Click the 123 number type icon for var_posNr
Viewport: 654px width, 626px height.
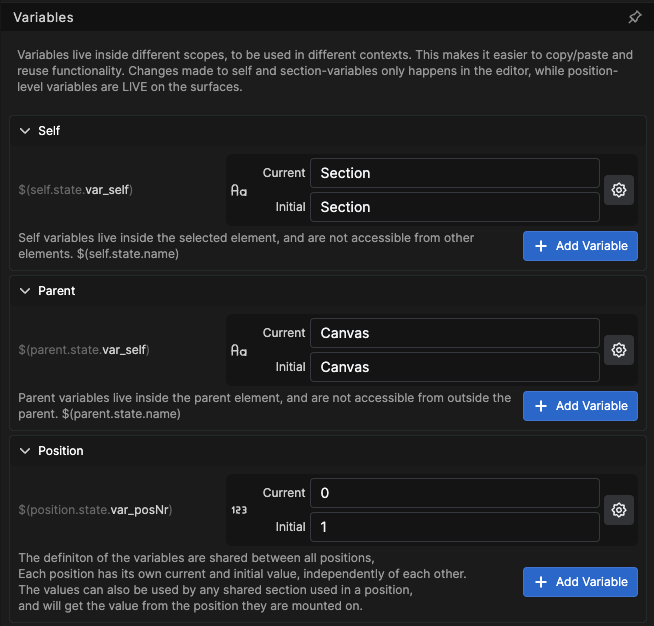click(x=239, y=510)
